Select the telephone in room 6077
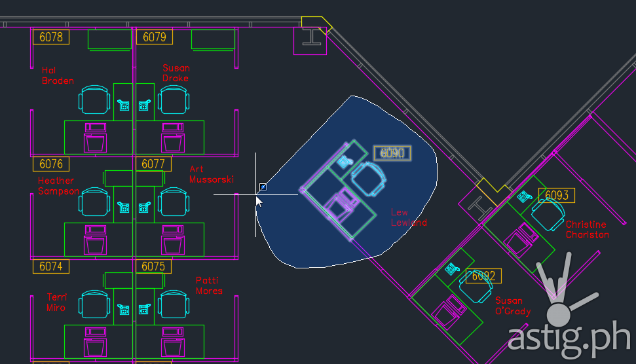Screen dimensions: 636x364 (x=144, y=208)
